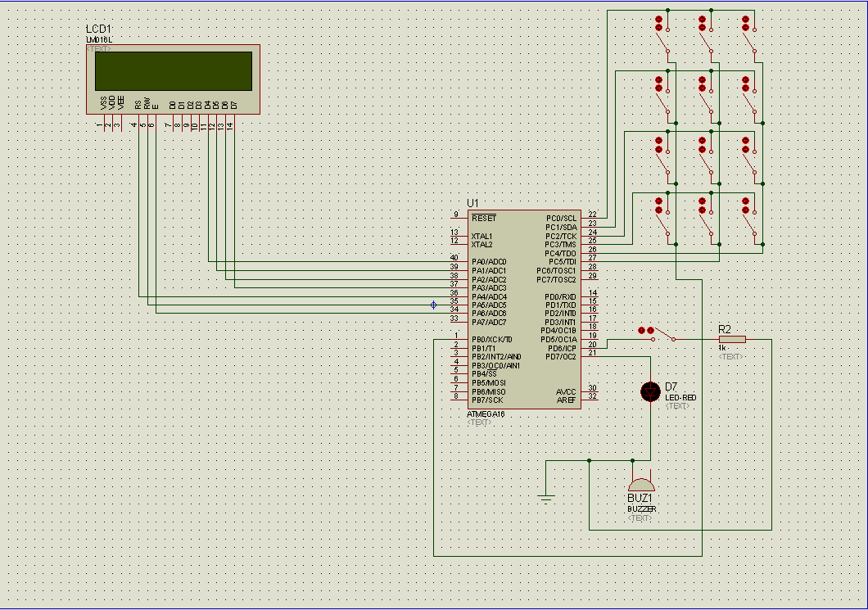The image size is (868, 610).
Task: Click the LCD1 component label
Action: (x=98, y=29)
